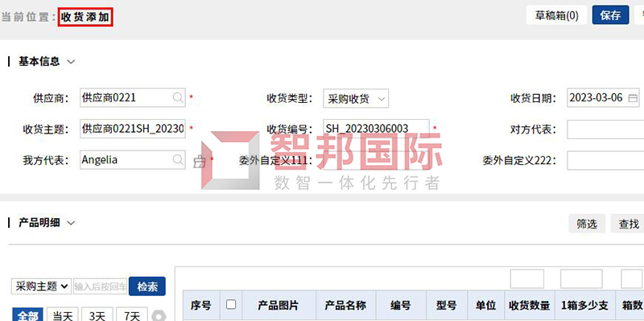Click the supplier search magnifier icon
The height and width of the screenshot is (321, 644).
coord(178,97)
